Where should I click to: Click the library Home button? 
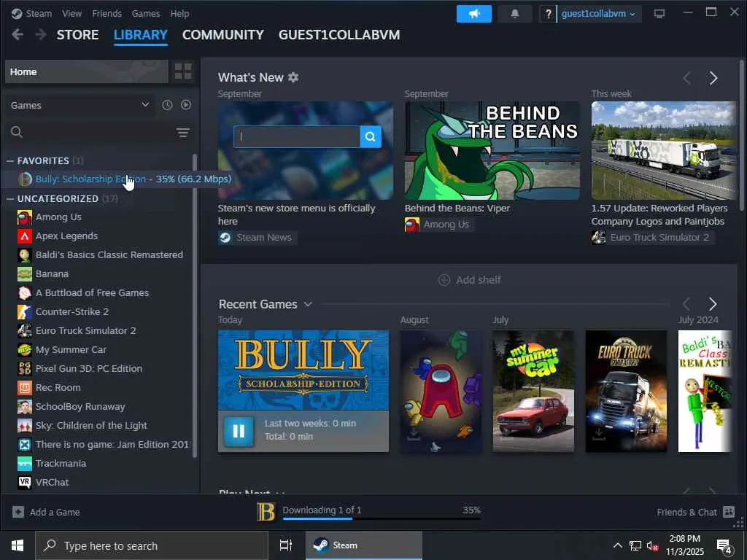(87, 72)
